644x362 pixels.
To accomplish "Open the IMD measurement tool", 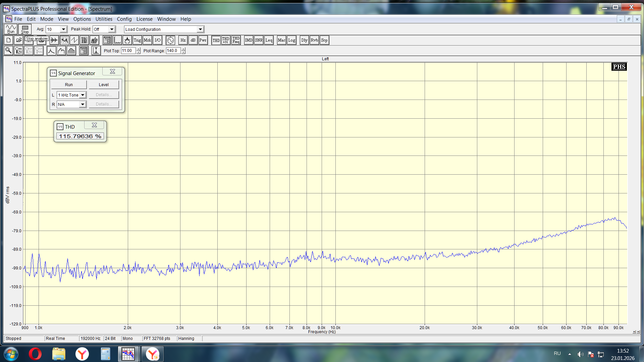I will point(249,41).
